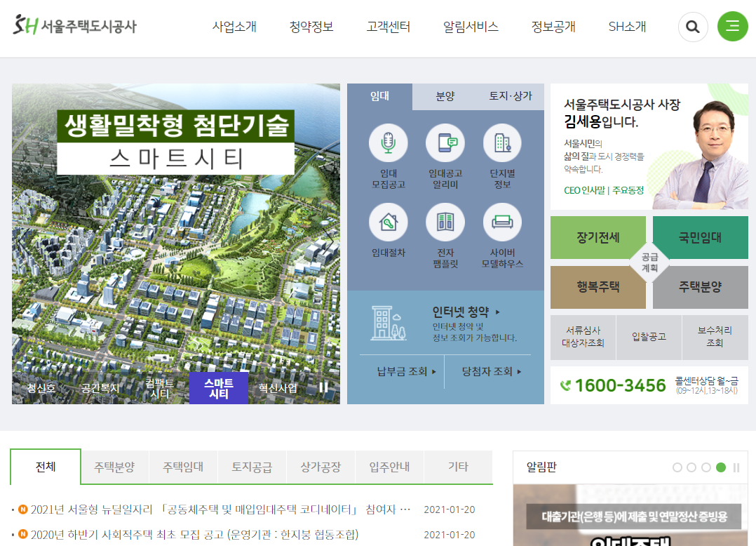Select the 주택임대 notice tab
756x546 pixels.
coord(183,467)
